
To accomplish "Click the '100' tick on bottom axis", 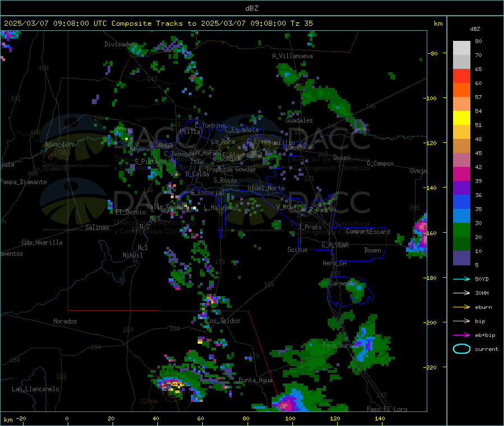I will pos(290,419).
